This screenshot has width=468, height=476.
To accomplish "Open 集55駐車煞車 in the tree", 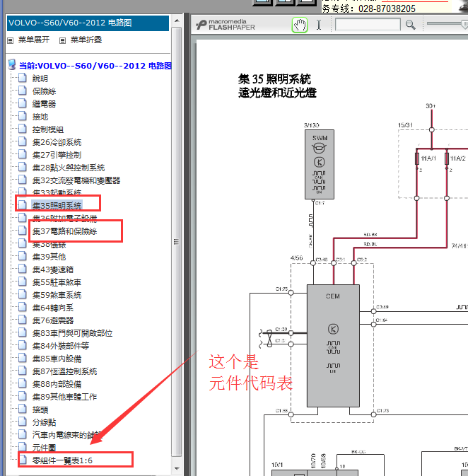I will pos(57,282).
